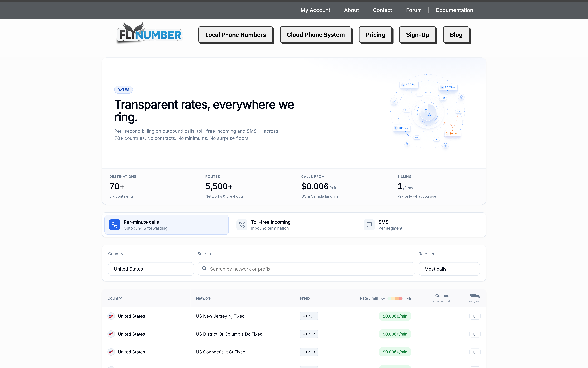Open the Rate tier dropdown showing Most calls
Viewport: 588px width, 368px height.
[449, 269]
